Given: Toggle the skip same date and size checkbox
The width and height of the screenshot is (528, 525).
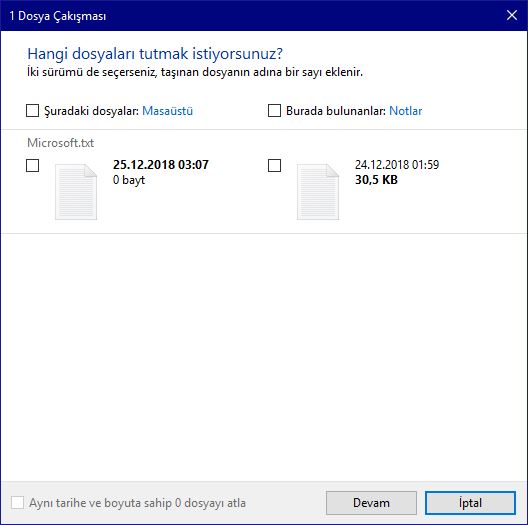Looking at the screenshot, I should [x=18, y=502].
